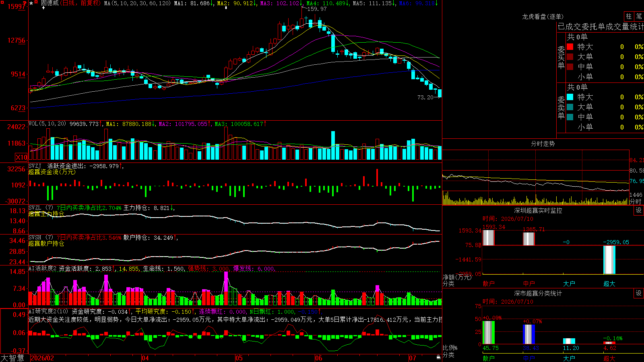Click the VOL(5,10,20) indicator label
This screenshot has width=644, height=362.
(x=47, y=124)
